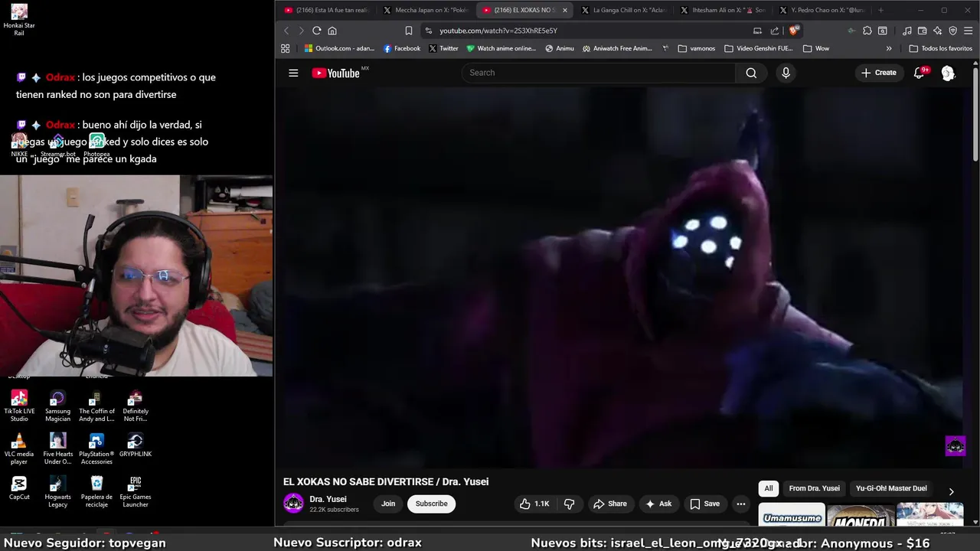Open the more actions ellipsis under the video
The width and height of the screenshot is (980, 551).
tap(740, 504)
